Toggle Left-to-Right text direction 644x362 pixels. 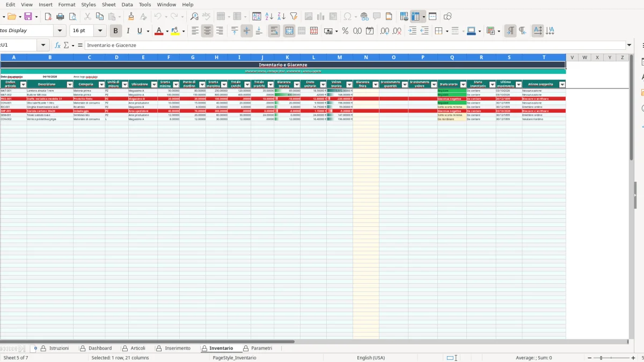pyautogui.click(x=510, y=31)
